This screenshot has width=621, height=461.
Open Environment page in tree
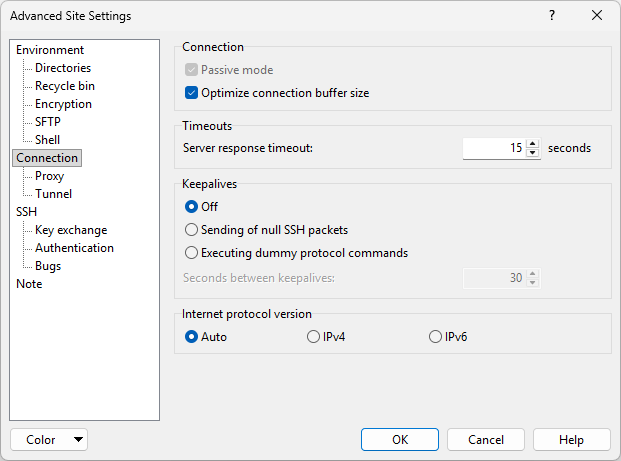point(50,50)
